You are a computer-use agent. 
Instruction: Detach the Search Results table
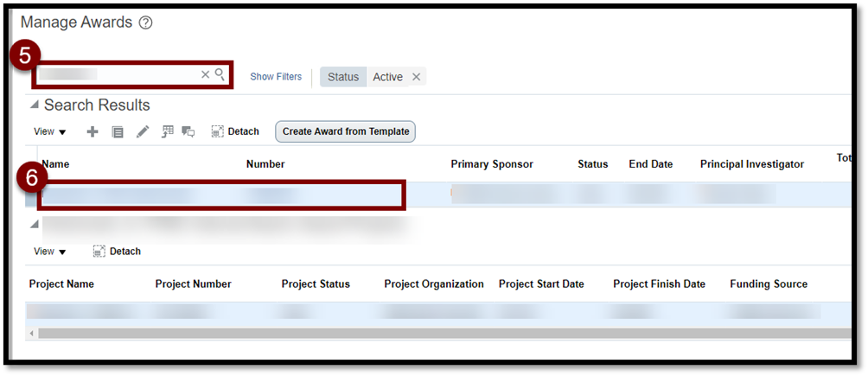coord(235,131)
